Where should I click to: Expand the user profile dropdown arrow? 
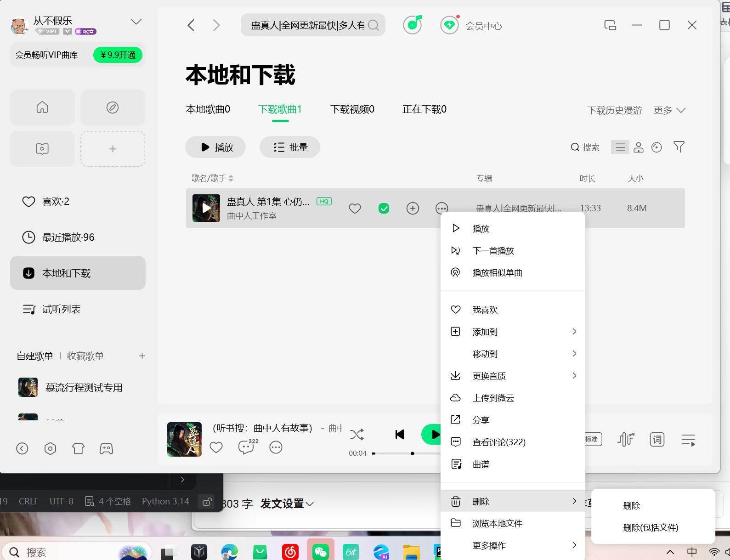click(136, 22)
